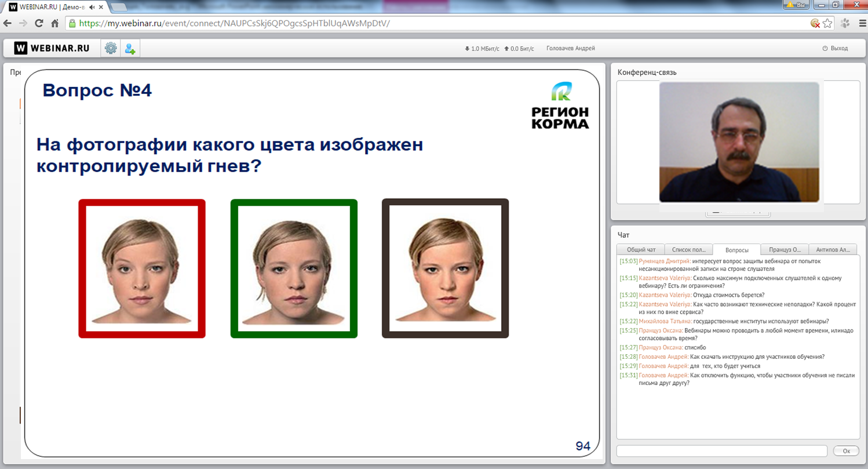Open a new browser tab
Image resolution: width=868 pixels, height=469 pixels.
(x=118, y=7)
